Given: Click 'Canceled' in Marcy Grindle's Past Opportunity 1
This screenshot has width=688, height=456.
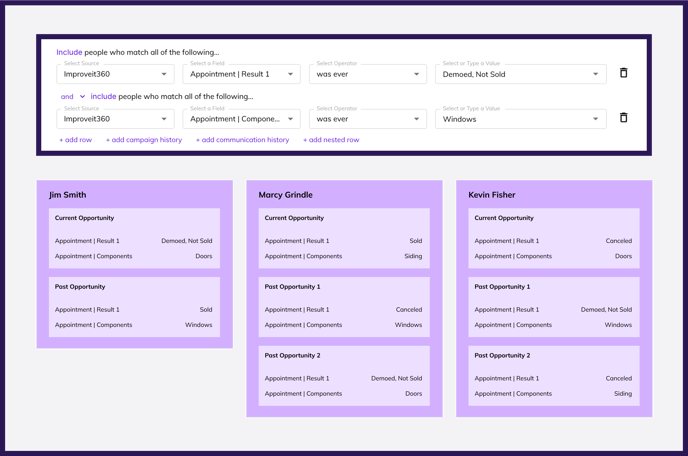Looking at the screenshot, I should pos(408,310).
